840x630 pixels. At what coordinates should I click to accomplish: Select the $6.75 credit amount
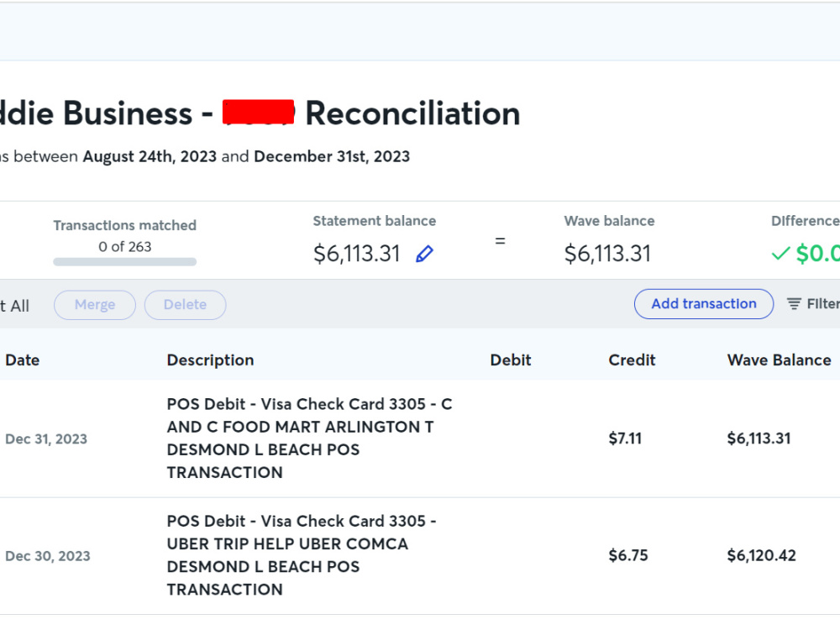click(627, 555)
